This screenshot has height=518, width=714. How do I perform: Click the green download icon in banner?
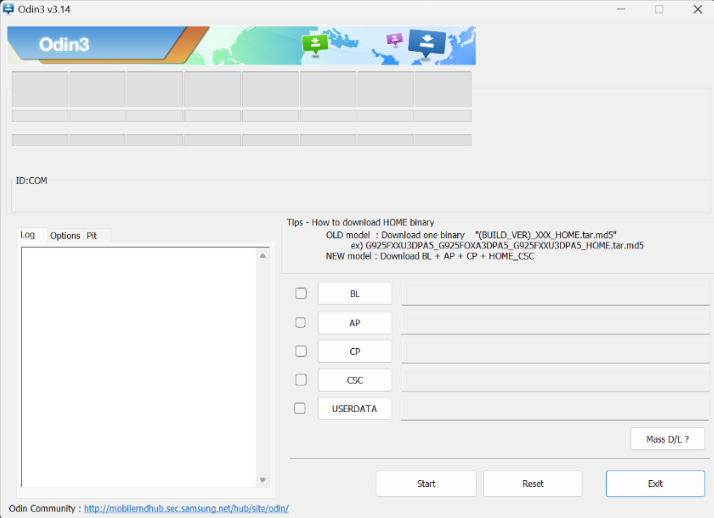coord(315,43)
